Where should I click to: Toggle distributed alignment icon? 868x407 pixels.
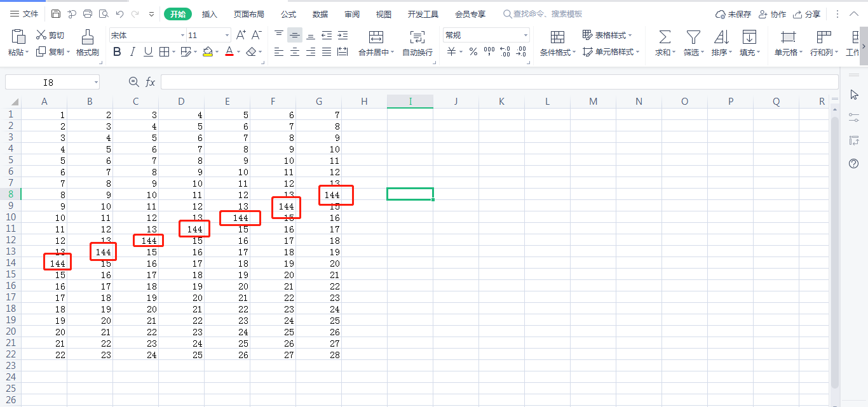point(342,52)
